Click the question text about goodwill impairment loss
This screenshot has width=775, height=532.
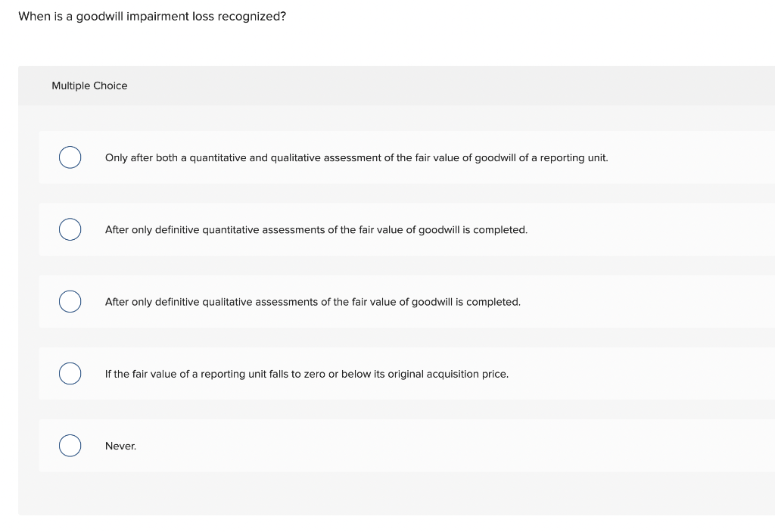tap(153, 16)
